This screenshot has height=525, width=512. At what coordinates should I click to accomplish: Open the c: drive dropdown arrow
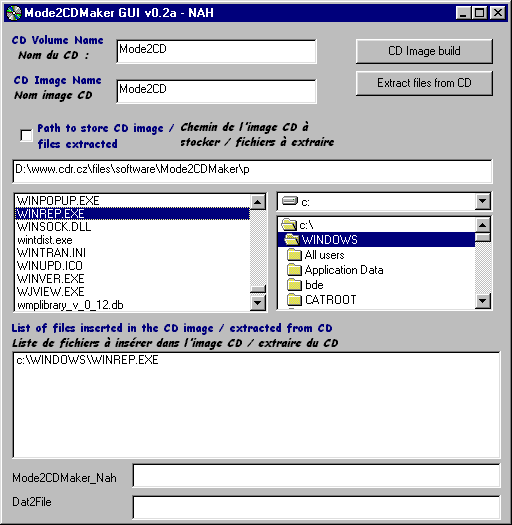click(483, 201)
